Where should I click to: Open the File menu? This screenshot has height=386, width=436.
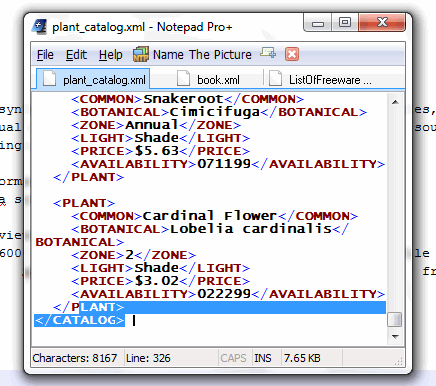point(45,55)
